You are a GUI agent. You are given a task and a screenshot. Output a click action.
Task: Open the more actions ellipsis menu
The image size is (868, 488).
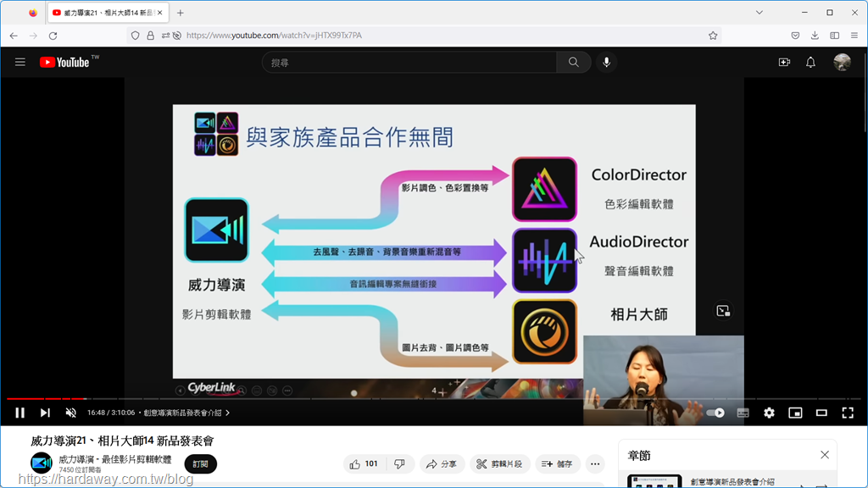pos(595,464)
